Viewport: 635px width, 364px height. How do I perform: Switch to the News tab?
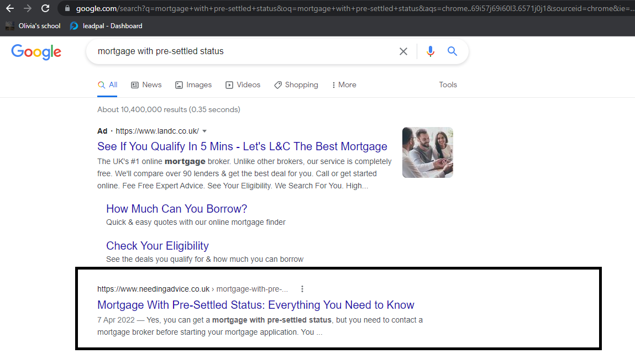coord(146,85)
